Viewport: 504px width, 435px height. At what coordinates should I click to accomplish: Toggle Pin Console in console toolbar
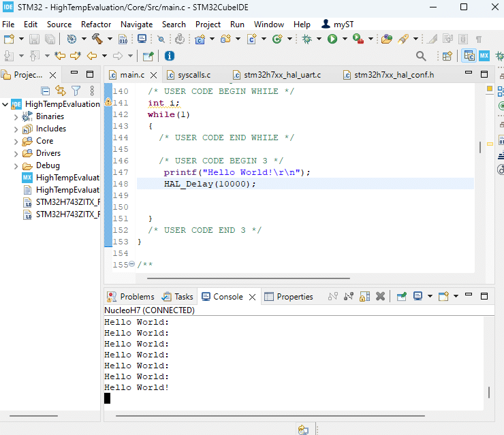pos(401,296)
